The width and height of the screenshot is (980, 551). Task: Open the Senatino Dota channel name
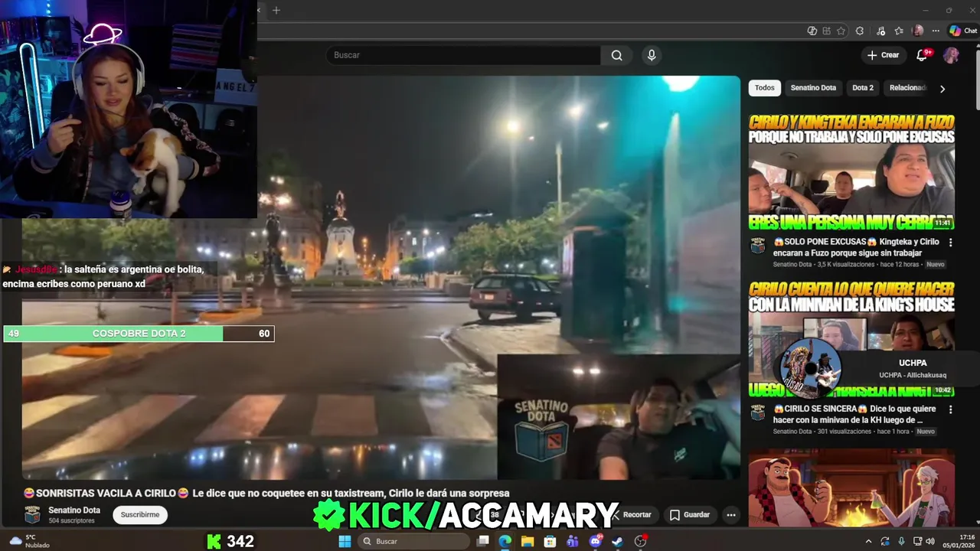click(74, 510)
